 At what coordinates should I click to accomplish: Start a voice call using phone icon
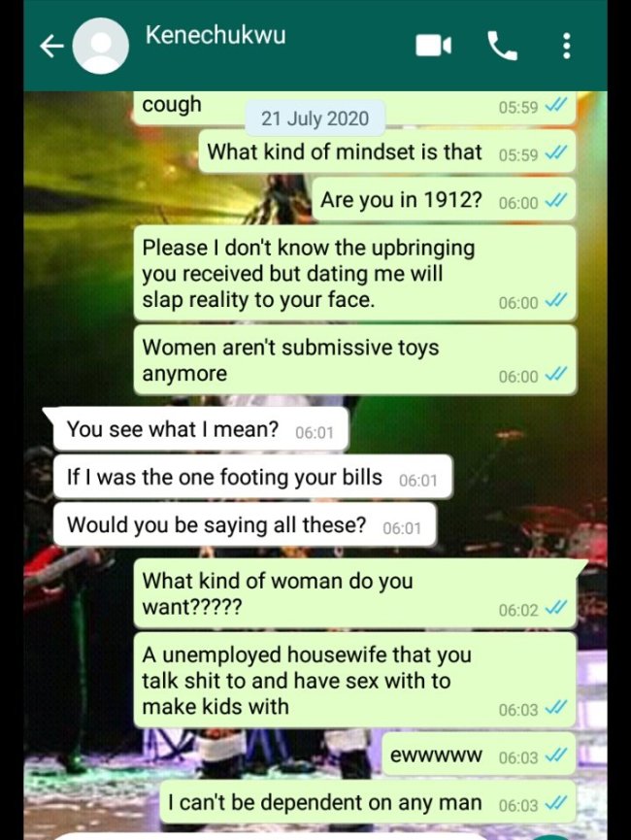click(502, 46)
